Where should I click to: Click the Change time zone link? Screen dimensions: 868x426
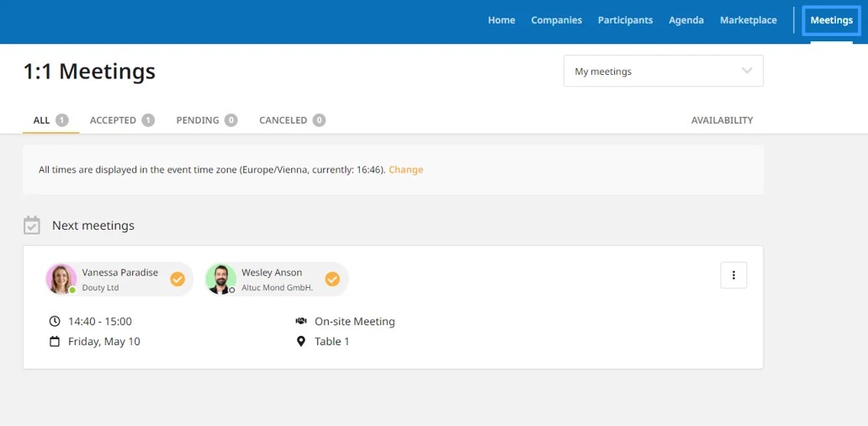(405, 169)
